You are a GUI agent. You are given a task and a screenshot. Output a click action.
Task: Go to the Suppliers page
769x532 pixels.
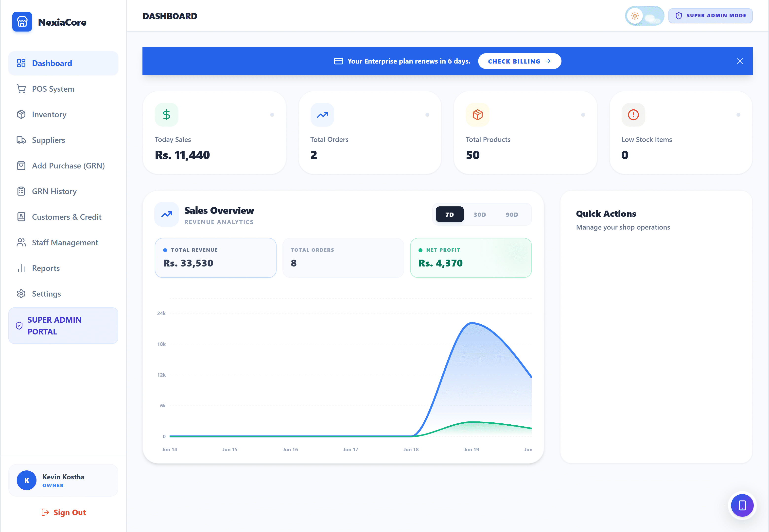63,140
